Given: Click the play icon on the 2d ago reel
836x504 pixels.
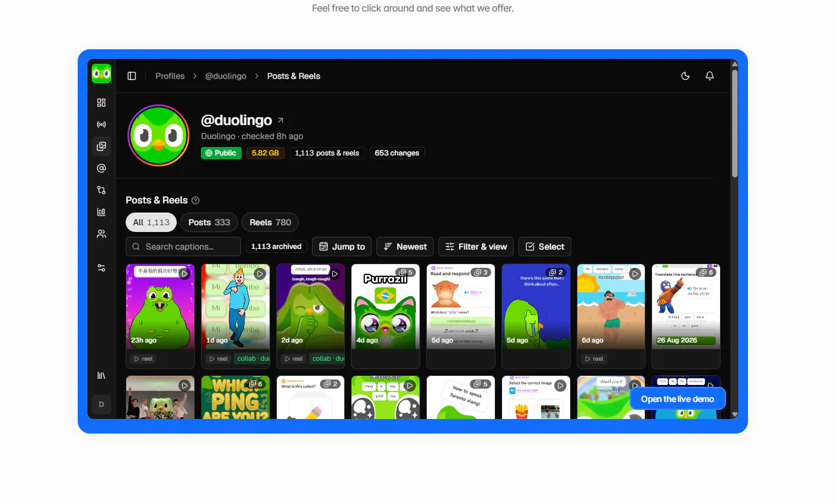Looking at the screenshot, I should click(335, 274).
